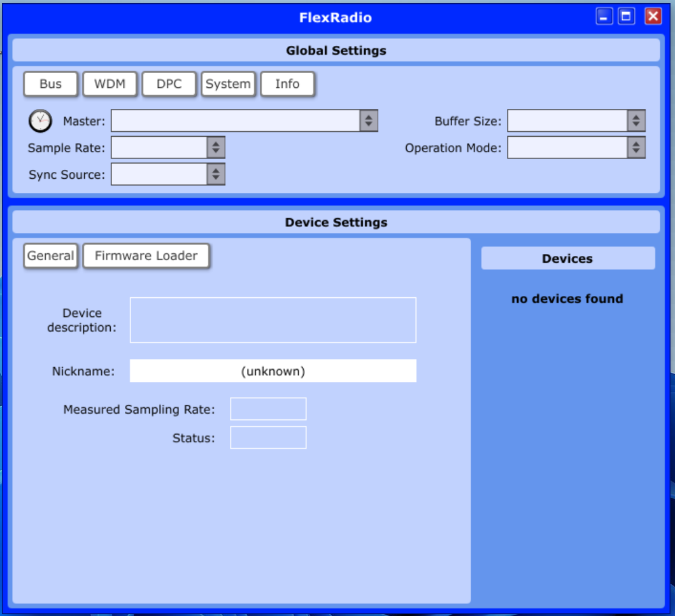The image size is (675, 616).
Task: Click the FlexRadio title bar text
Action: pyautogui.click(x=336, y=18)
